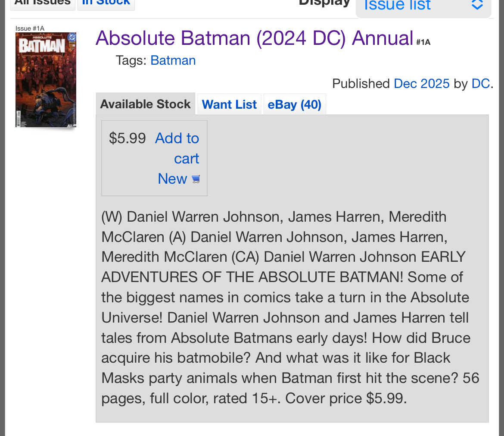View the eBay (40) listings tab
Viewport: 504px width, 436px height.
point(295,104)
